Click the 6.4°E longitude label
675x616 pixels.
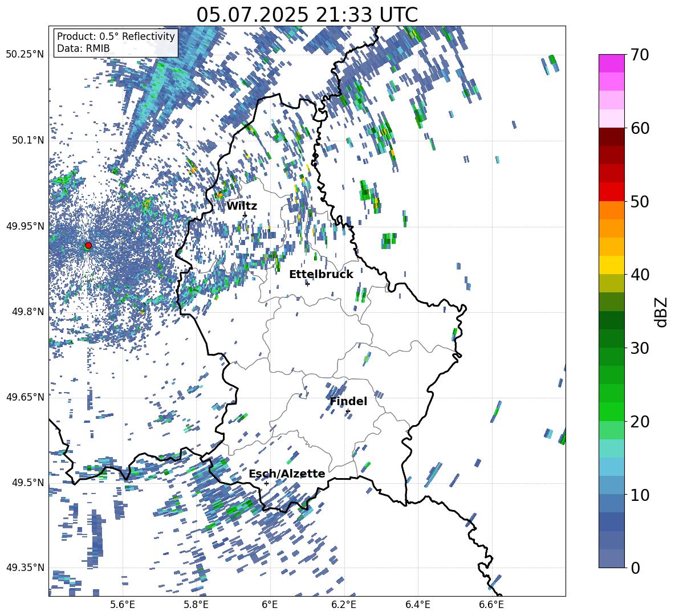(417, 605)
